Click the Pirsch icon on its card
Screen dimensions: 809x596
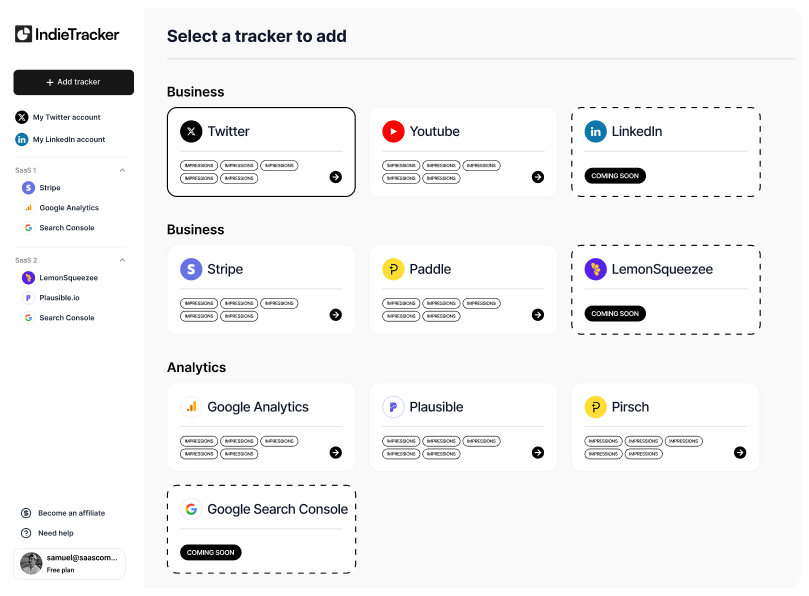596,406
